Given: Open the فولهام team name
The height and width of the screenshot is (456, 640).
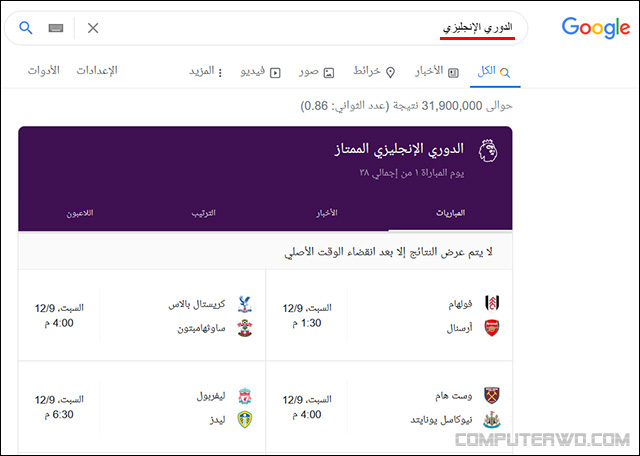Looking at the screenshot, I should coord(460,304).
